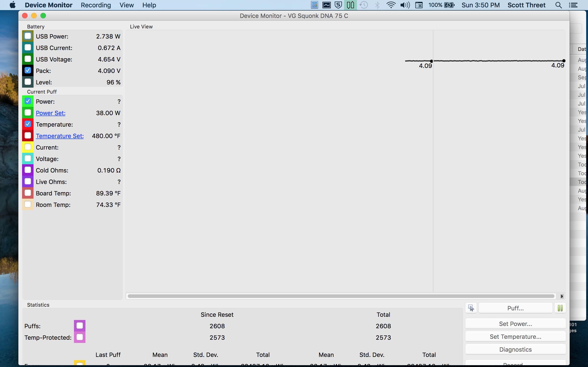Click the Wi-Fi status icon
The width and height of the screenshot is (588, 367).
click(x=391, y=5)
